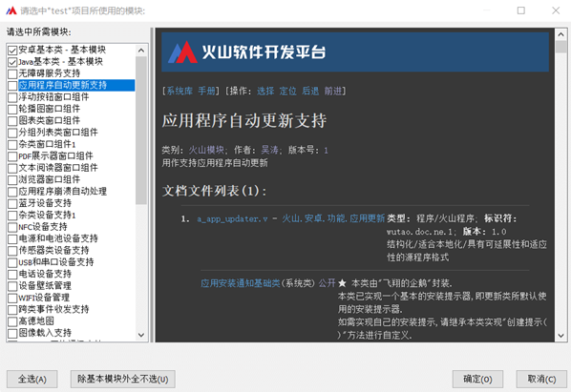The width and height of the screenshot is (571, 392).
Task: Go back via 后退 link
Action: tap(310, 91)
